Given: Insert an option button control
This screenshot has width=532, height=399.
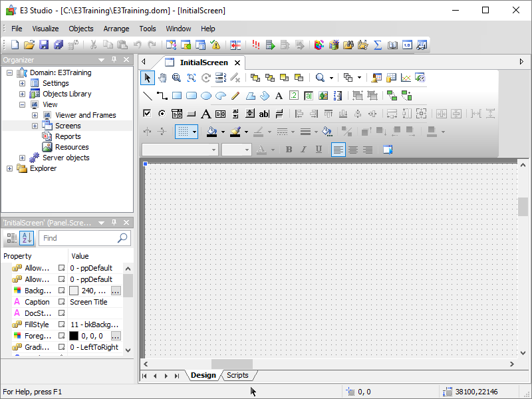Looking at the screenshot, I should tap(162, 114).
